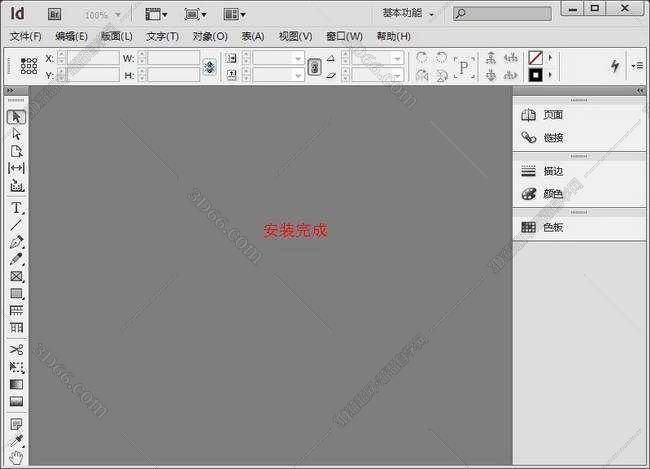Choose the vertical grid tool
Image resolution: width=650 pixels, height=469 pixels.
(16, 328)
